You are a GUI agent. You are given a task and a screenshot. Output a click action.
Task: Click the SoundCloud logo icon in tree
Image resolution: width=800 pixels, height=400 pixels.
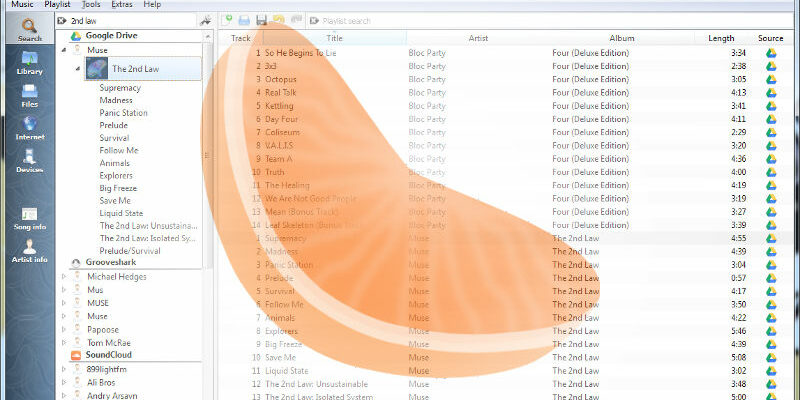(x=76, y=355)
